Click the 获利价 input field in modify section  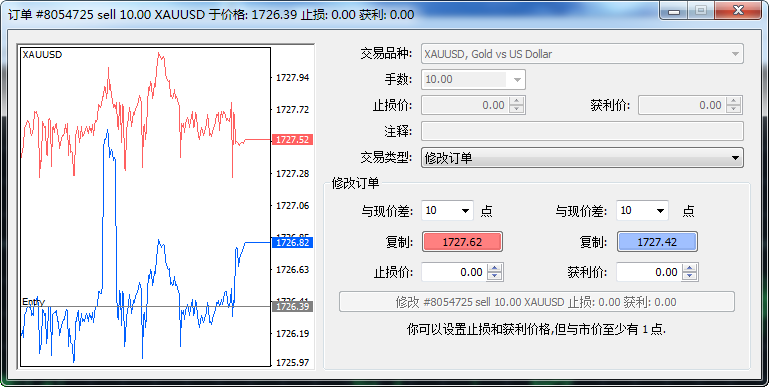pyautogui.click(x=649, y=272)
